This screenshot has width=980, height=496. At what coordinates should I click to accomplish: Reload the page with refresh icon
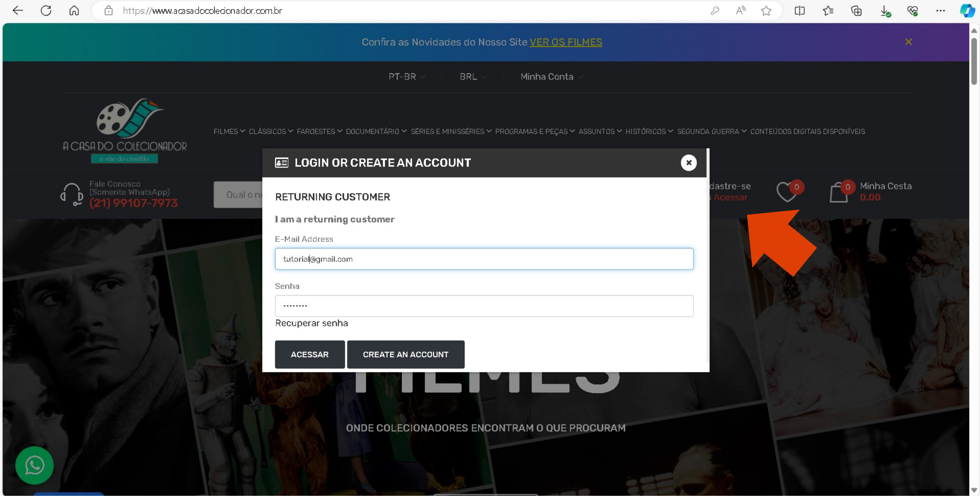[x=46, y=11]
